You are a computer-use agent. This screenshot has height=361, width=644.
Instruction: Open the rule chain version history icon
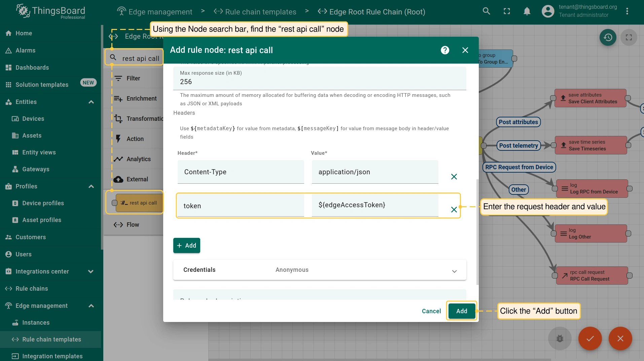608,37
